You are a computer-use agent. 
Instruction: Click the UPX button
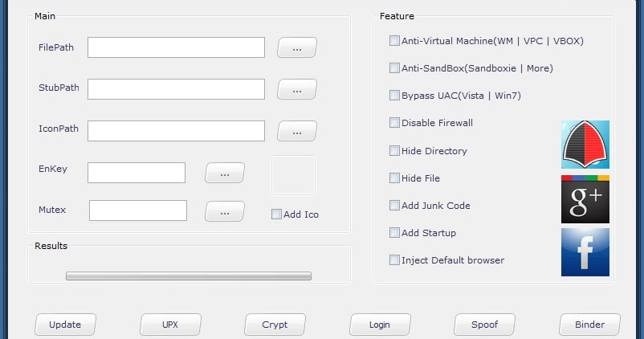(170, 325)
